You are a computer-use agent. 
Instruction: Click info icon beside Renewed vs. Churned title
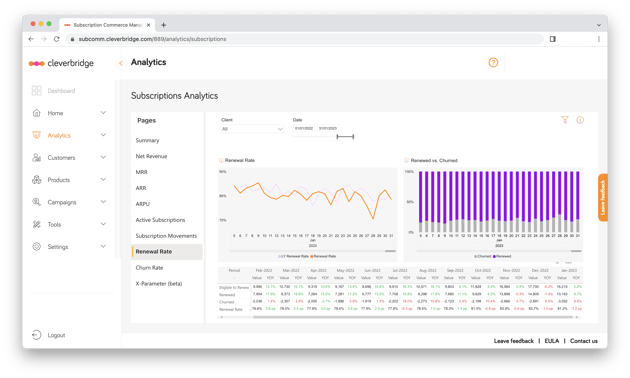pos(407,160)
